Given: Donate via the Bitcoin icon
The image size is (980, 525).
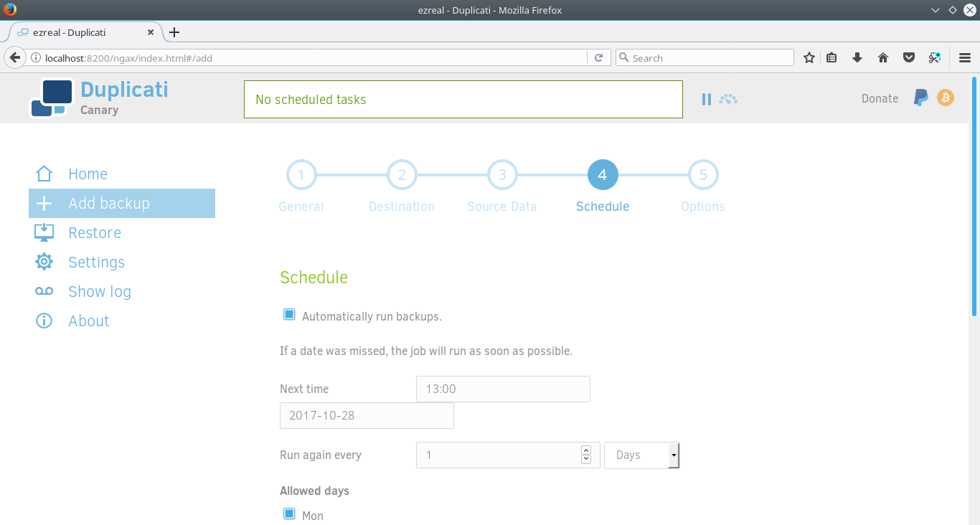Looking at the screenshot, I should coord(946,98).
